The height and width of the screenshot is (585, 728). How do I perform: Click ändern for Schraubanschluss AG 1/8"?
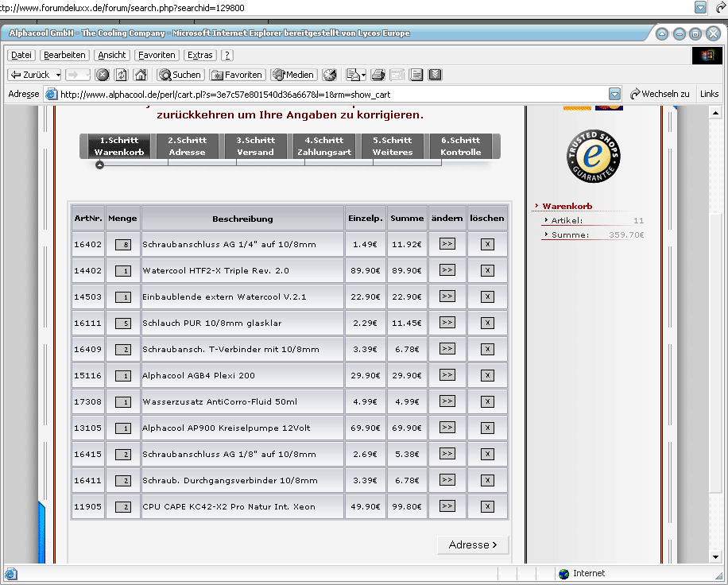(x=447, y=454)
